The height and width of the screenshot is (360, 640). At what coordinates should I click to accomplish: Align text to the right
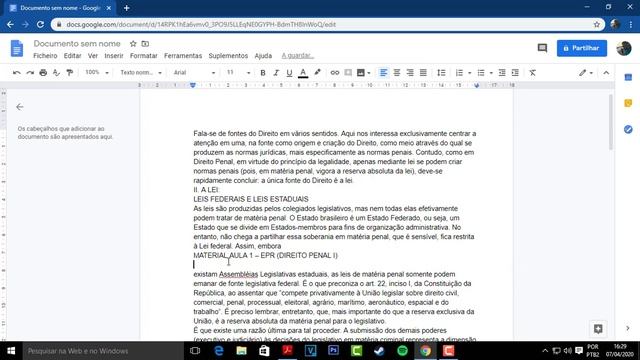pyautogui.click(x=410, y=73)
